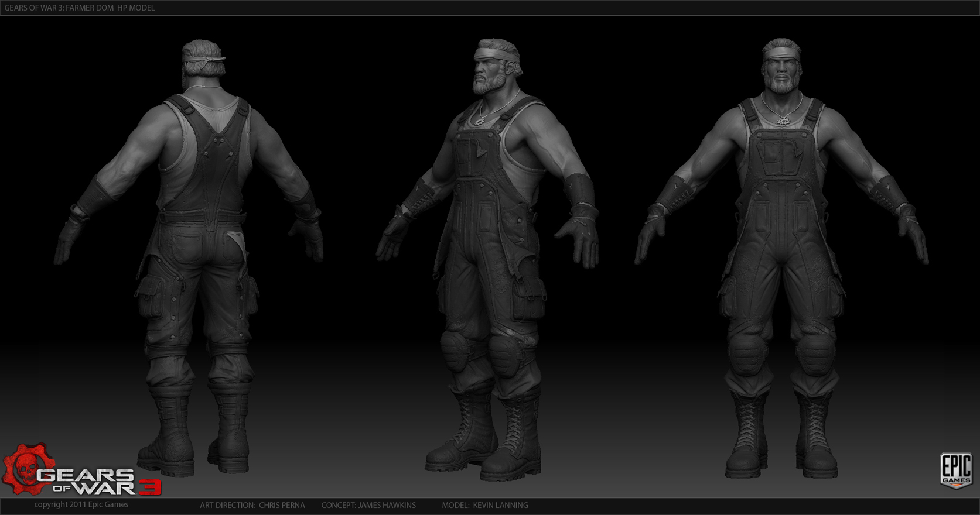Viewport: 980px width, 515px height.
Task: Click the title 'GEARS OF WAR 3: FARMER DOM HP MODEL'
Action: (80, 8)
